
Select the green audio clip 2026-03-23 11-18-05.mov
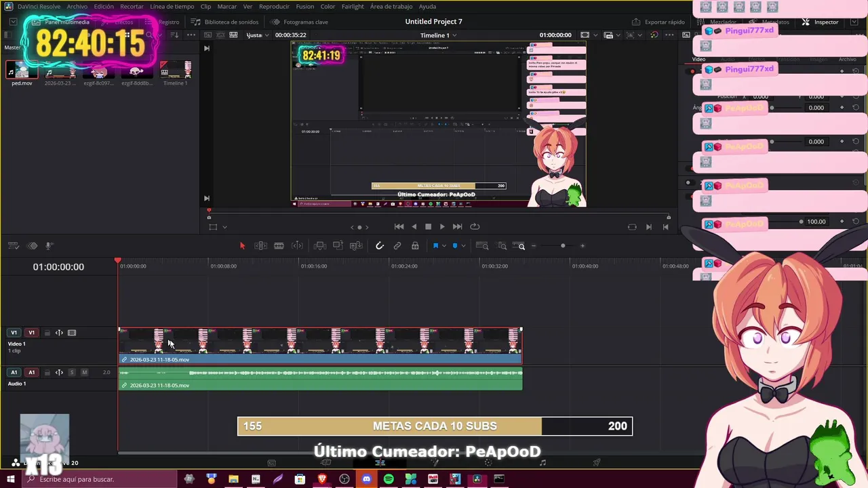pyautogui.click(x=320, y=378)
